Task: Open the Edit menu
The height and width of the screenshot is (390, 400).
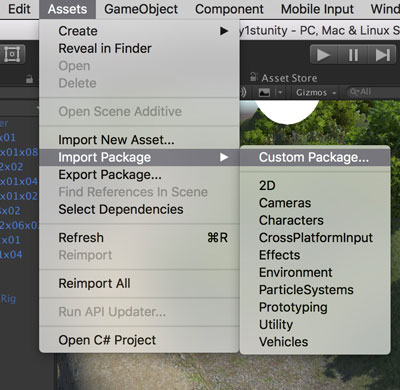Action: [19, 9]
